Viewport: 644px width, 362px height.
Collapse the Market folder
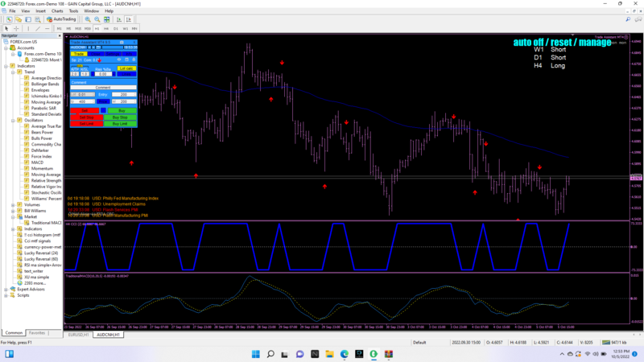pyautogui.click(x=13, y=216)
